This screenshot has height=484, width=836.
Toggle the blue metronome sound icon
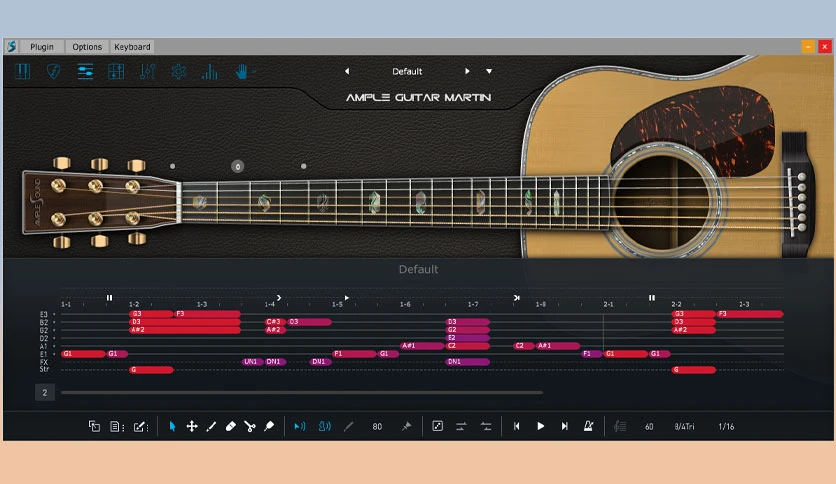click(324, 426)
